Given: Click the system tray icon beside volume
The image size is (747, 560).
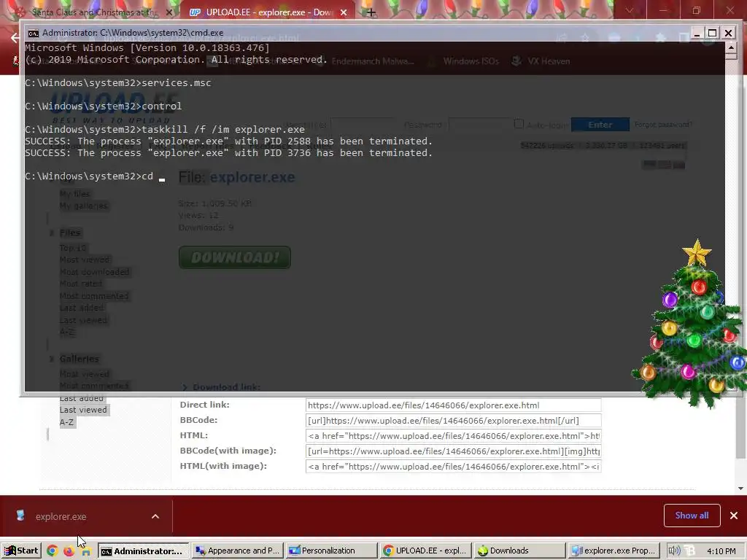Looking at the screenshot, I should point(689,551).
